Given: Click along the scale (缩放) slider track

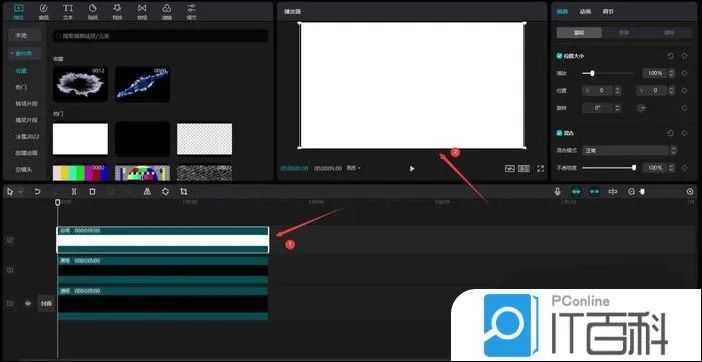Looking at the screenshot, I should [x=608, y=73].
